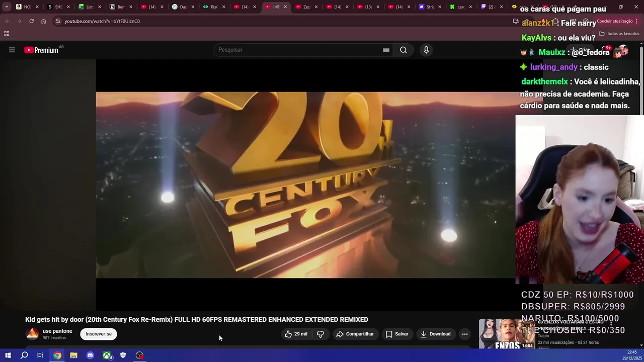Image resolution: width=644 pixels, height=362 pixels.
Task: Open the use pantone channel name link
Action: click(57, 331)
